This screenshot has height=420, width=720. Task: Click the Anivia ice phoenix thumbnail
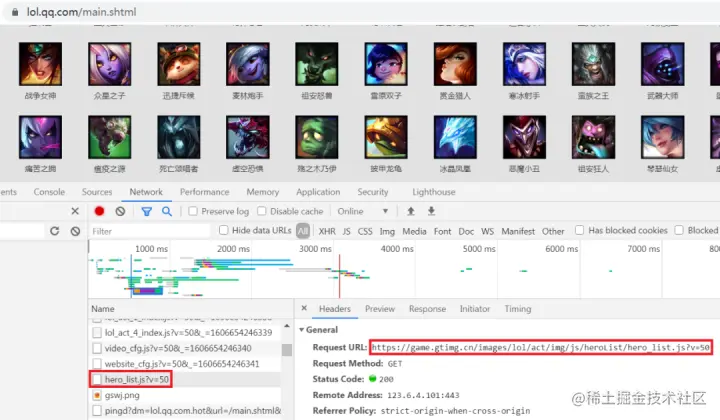pos(455,137)
